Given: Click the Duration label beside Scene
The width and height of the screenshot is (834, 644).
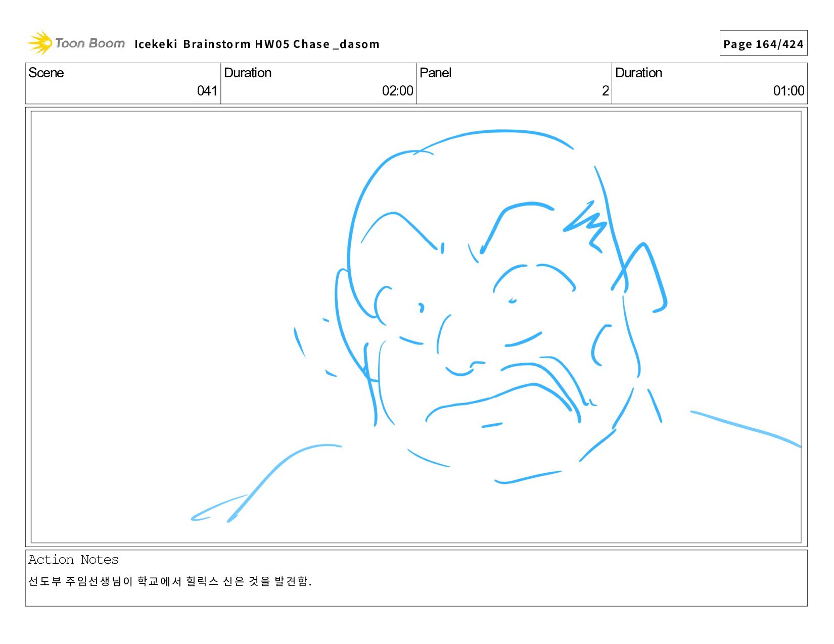Looking at the screenshot, I should click(x=248, y=73).
